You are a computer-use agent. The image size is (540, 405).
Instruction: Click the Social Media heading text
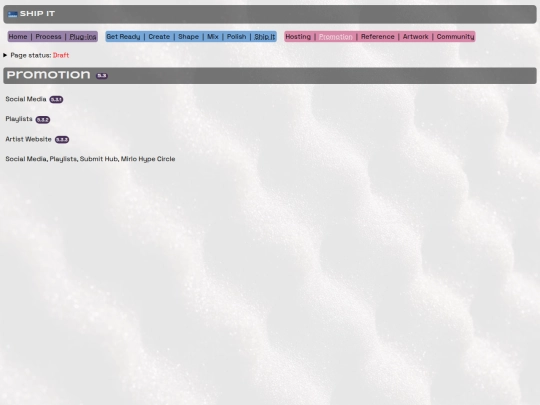[x=26, y=99]
